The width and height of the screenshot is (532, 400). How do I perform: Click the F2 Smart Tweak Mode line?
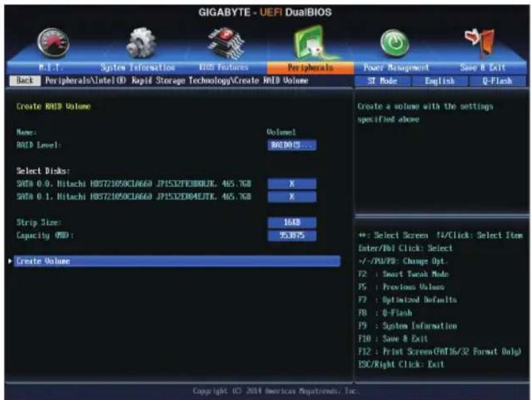[x=403, y=274]
